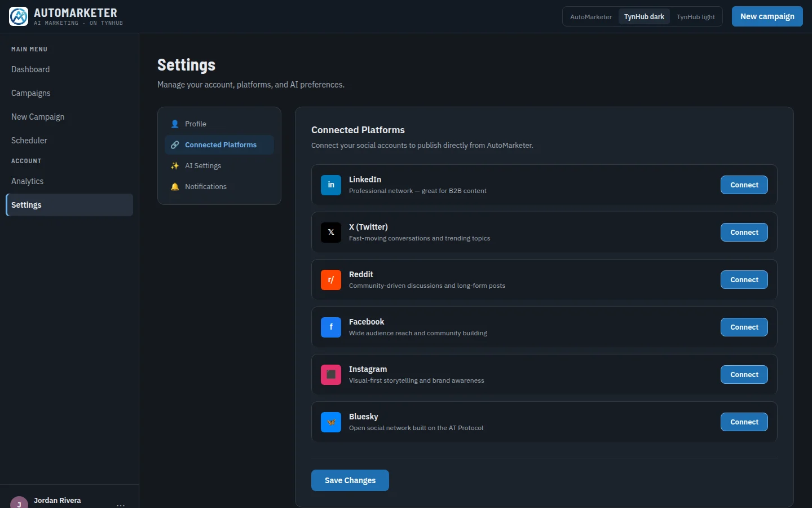Select the Connected Platforms tab
This screenshot has width=812, height=508.
[x=219, y=145]
